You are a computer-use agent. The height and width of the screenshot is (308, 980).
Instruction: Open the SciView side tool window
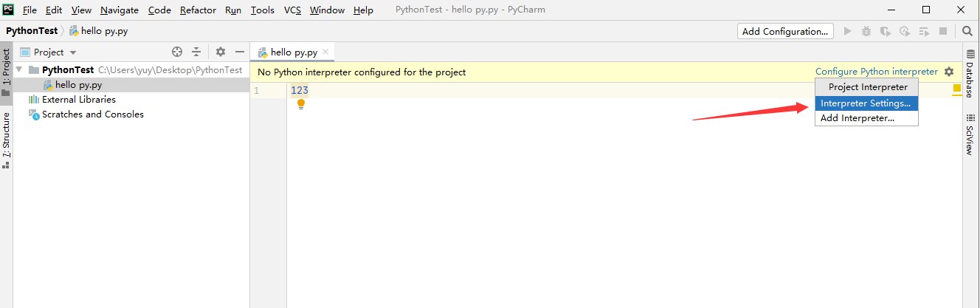point(970,134)
